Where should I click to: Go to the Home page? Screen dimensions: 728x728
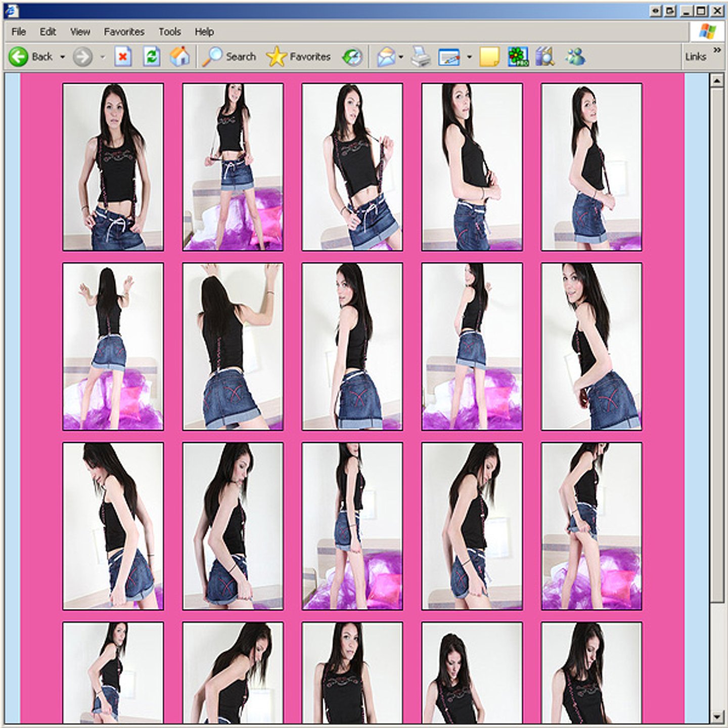[x=179, y=57]
